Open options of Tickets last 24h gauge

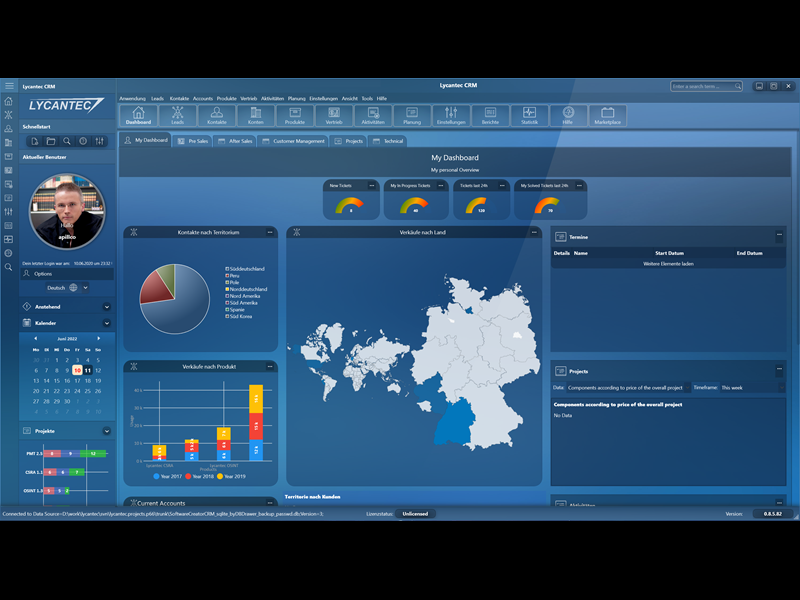tap(502, 186)
